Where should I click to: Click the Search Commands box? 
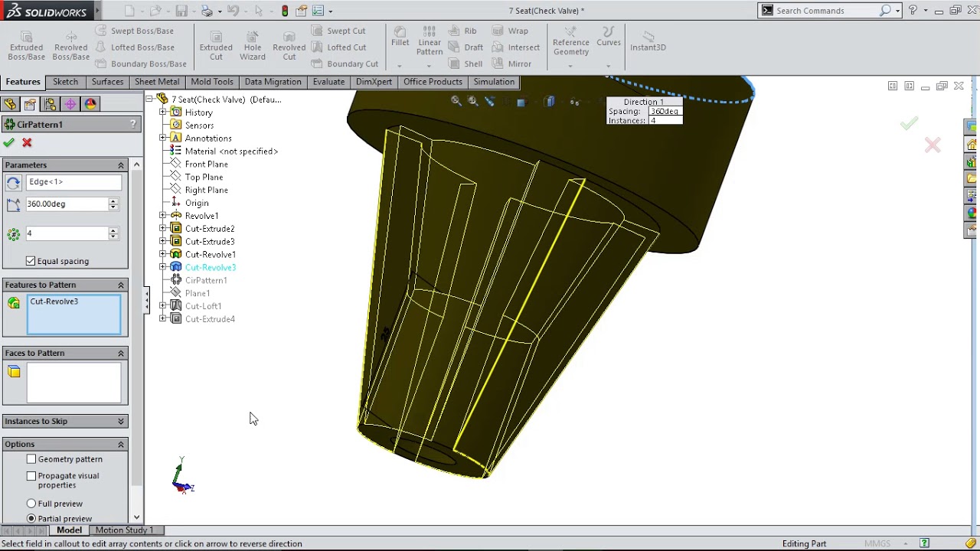(x=827, y=11)
